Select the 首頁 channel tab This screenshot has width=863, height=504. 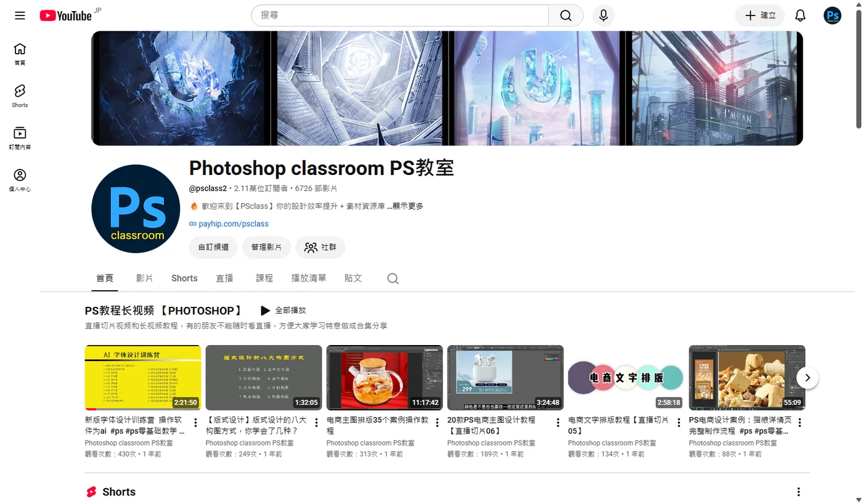pyautogui.click(x=105, y=278)
